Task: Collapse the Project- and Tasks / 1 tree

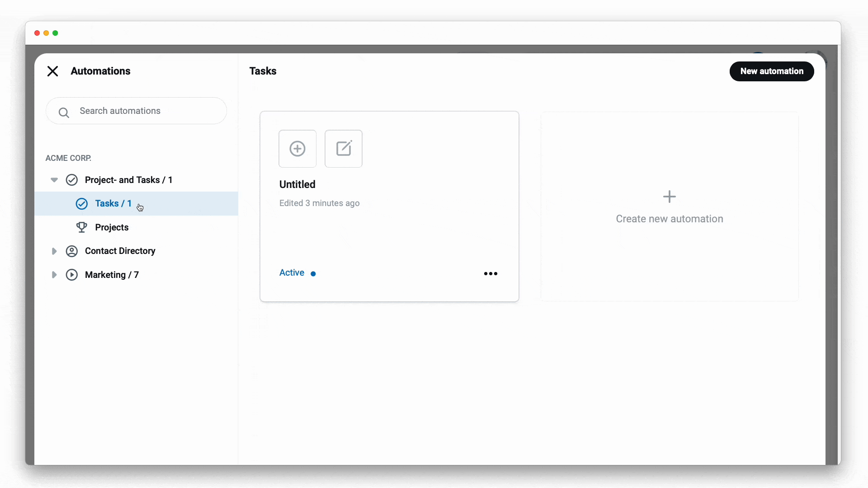Action: tap(54, 180)
